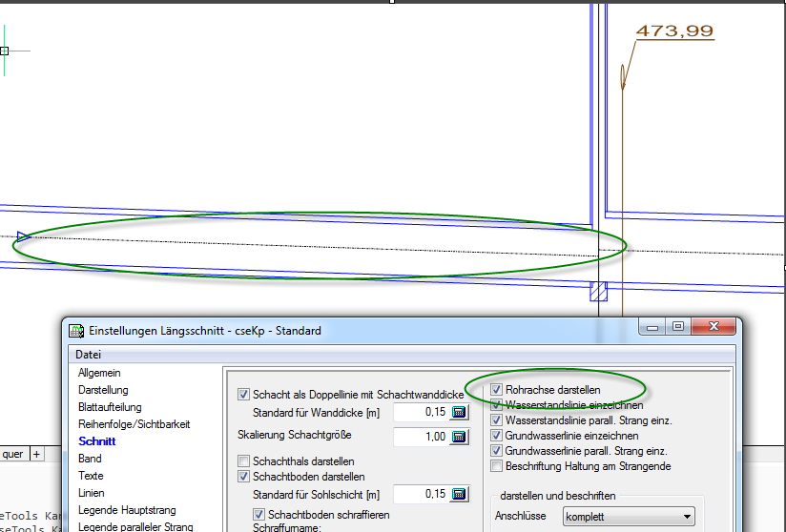Screen dimensions: 786x532
Task: Open calculator for Sohlschicht value
Action: (x=460, y=494)
